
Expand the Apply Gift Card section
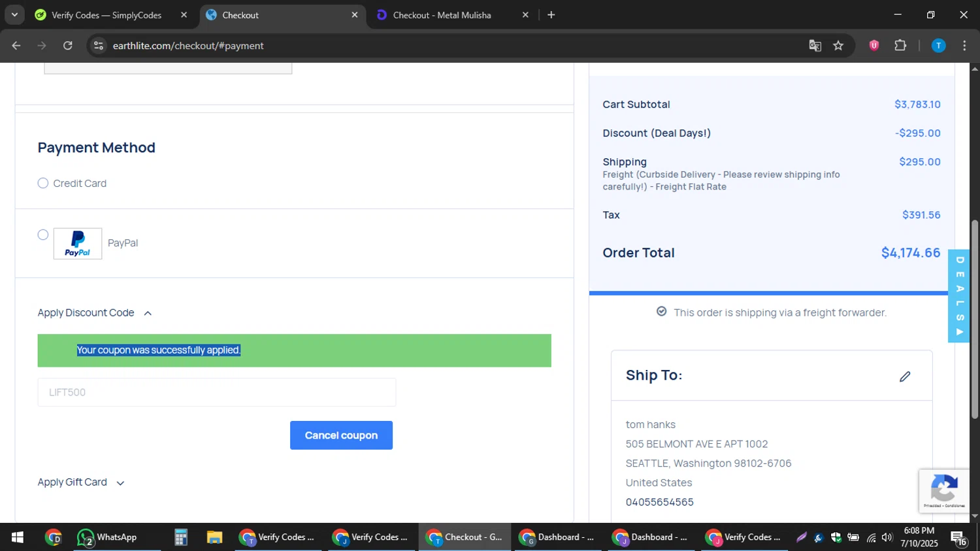point(81,482)
